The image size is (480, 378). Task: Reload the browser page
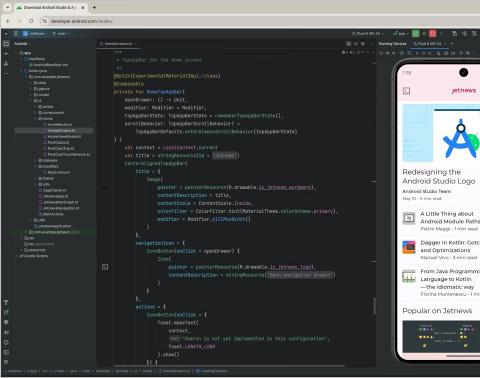[x=31, y=21]
